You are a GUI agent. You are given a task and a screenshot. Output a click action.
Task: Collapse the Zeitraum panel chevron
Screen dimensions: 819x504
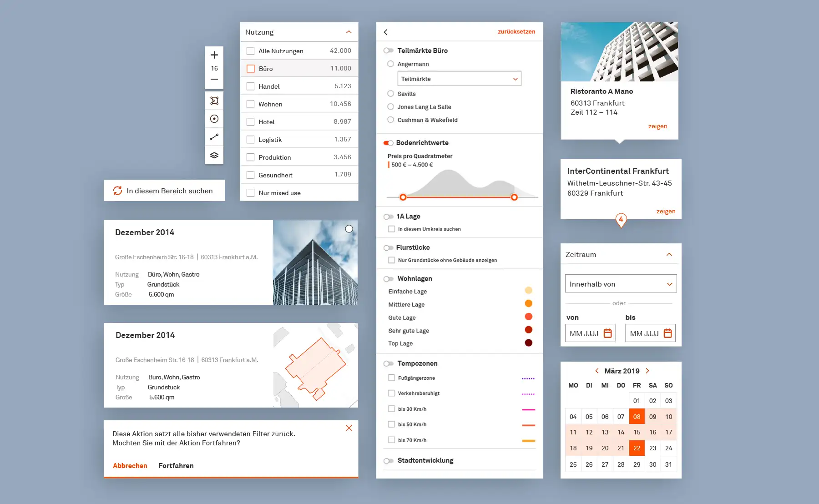pos(669,254)
